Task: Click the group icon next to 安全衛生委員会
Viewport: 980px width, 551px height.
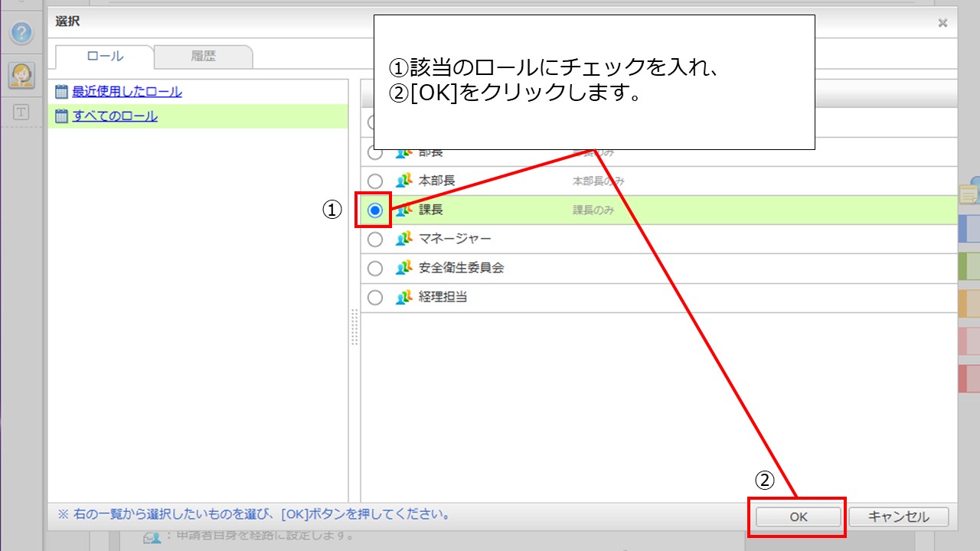Action: click(x=403, y=269)
